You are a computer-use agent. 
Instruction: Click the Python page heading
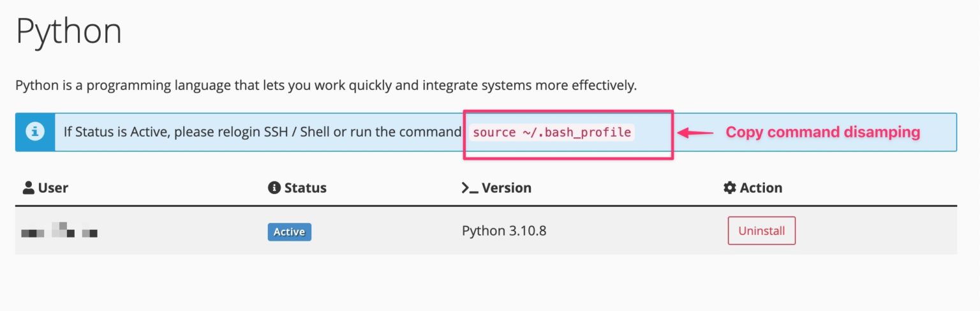tap(68, 32)
